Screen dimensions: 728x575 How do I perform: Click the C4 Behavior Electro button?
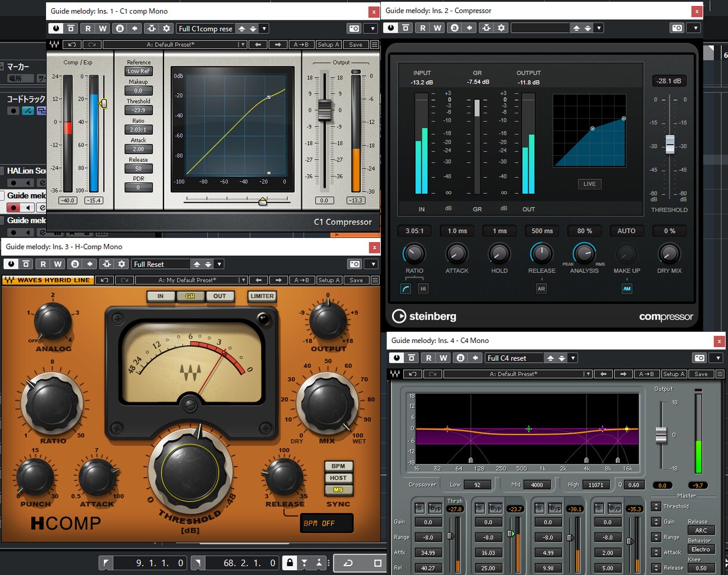point(701,549)
